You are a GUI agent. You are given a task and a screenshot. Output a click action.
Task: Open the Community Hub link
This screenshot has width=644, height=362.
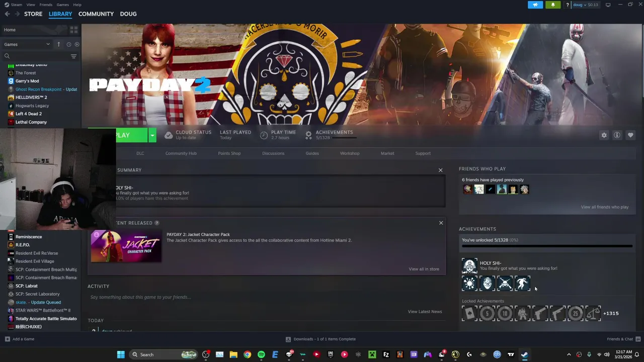(x=181, y=153)
